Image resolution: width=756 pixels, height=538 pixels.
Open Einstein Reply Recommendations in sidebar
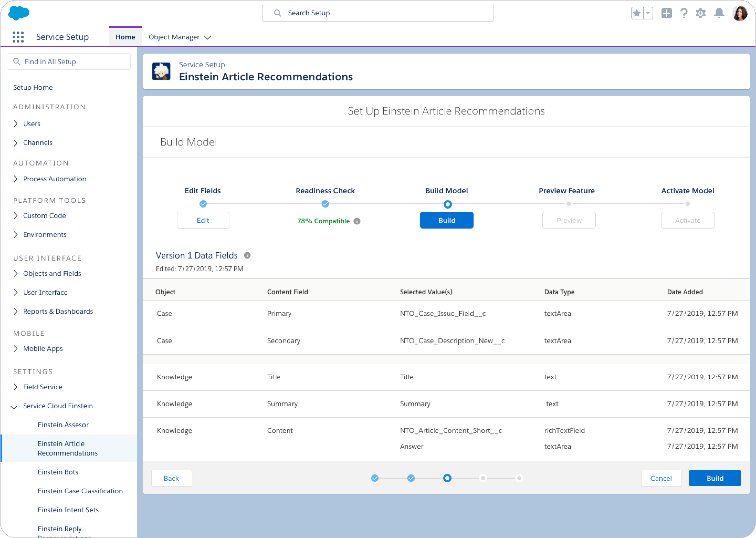tap(65, 531)
